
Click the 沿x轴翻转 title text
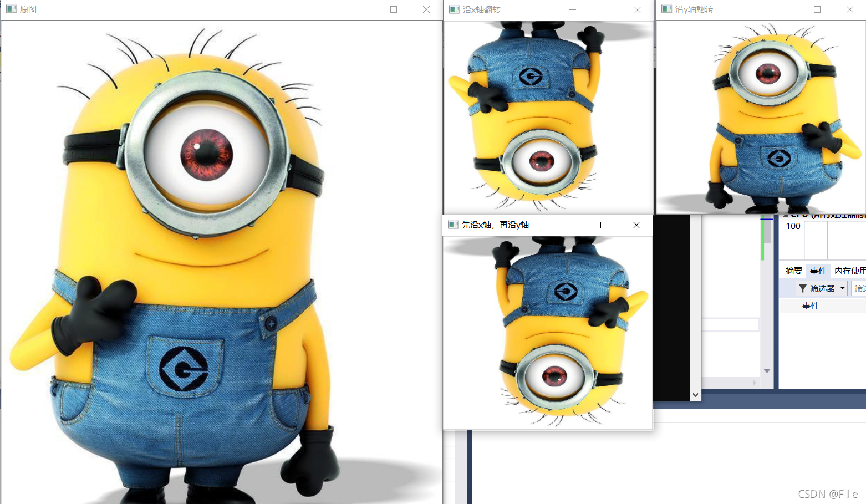point(482,10)
